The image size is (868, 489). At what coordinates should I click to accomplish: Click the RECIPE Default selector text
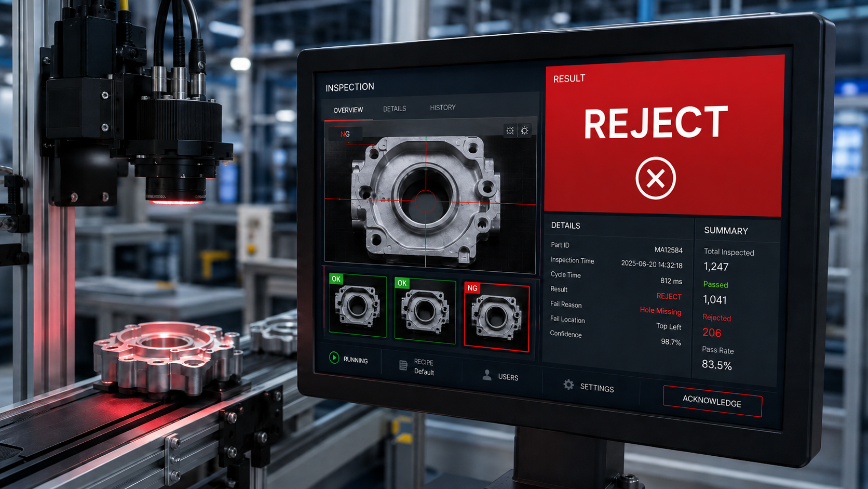pos(424,367)
